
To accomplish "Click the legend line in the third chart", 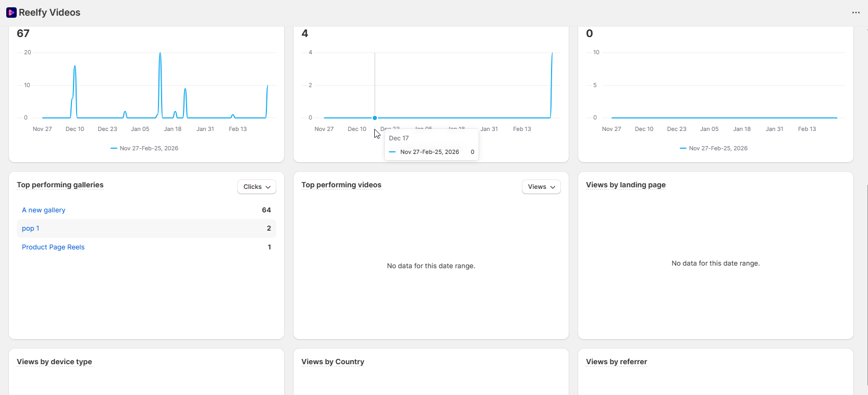I will [x=683, y=148].
